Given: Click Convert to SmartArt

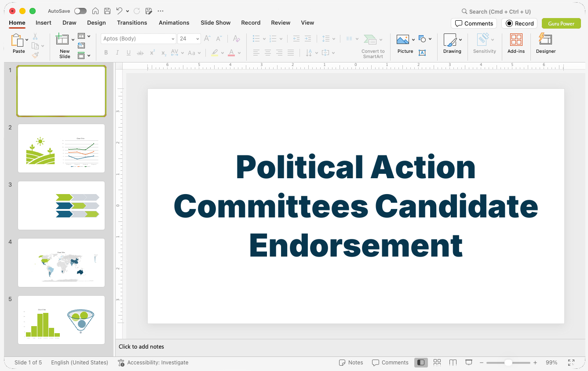Looking at the screenshot, I should [x=373, y=46].
